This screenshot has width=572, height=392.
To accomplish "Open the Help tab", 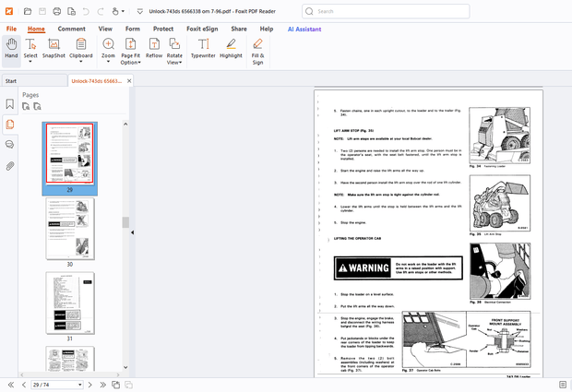I will coord(267,29).
